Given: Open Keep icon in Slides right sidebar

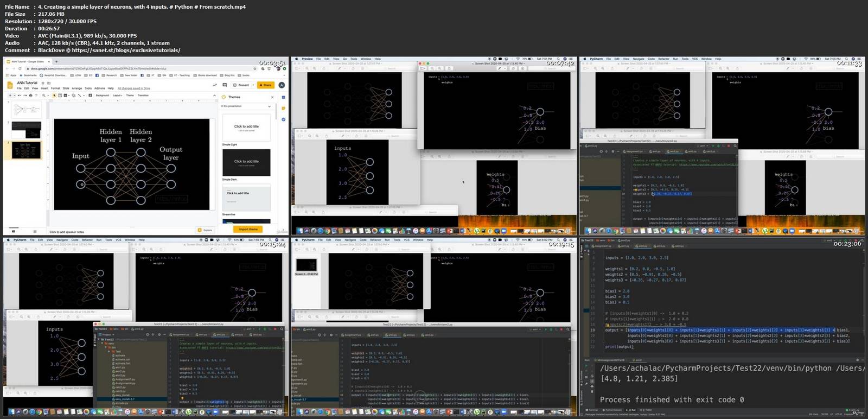Looking at the screenshot, I should click(283, 108).
